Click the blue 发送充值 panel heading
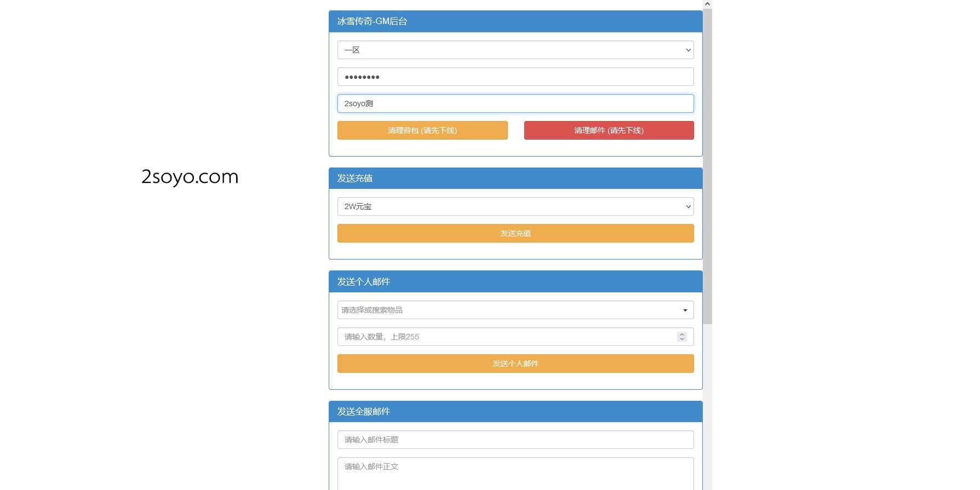 (515, 178)
